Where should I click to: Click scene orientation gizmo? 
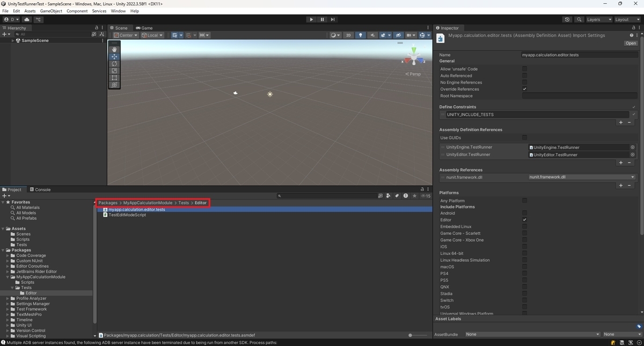tap(413, 57)
